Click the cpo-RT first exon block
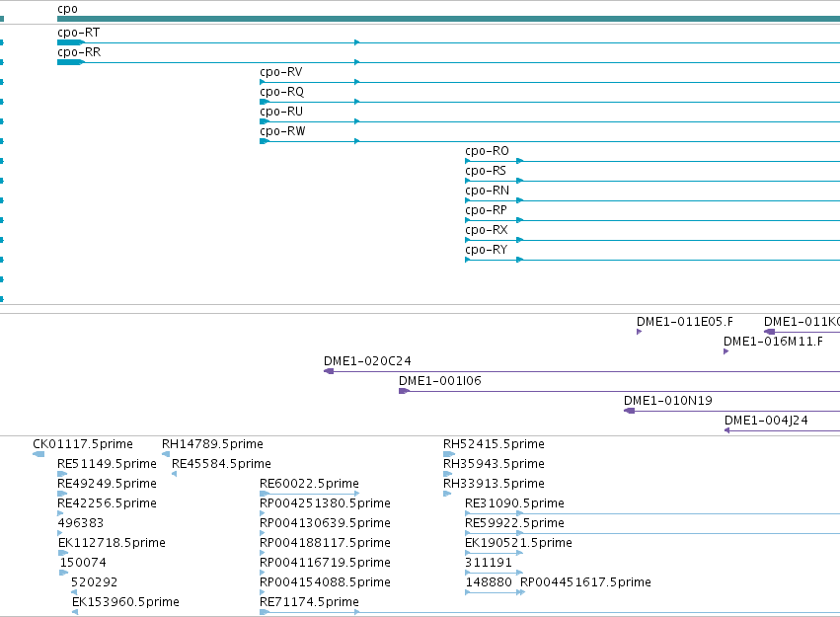The height and width of the screenshot is (617, 840). 71,42
